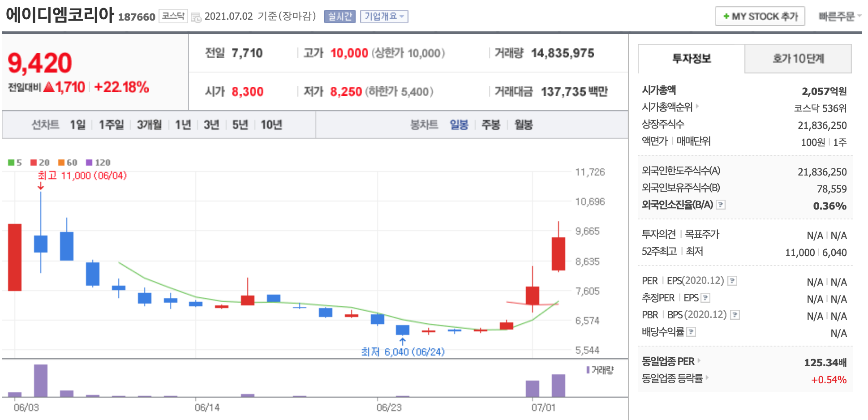Click the MY STOCK 추가 button
This screenshot has height=420, width=868.
point(760,17)
